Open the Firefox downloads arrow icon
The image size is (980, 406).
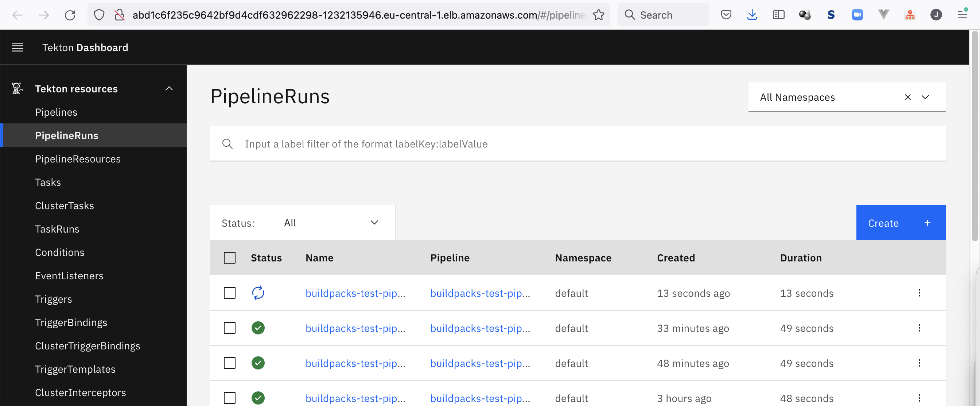point(752,15)
